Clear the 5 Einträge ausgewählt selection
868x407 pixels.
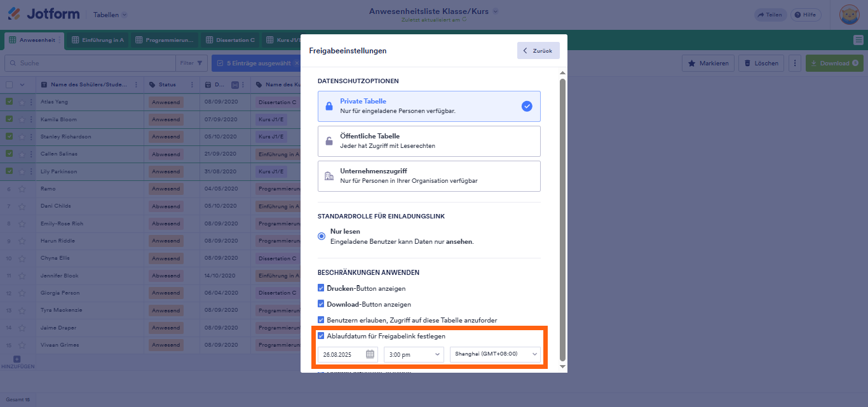pyautogui.click(x=297, y=63)
